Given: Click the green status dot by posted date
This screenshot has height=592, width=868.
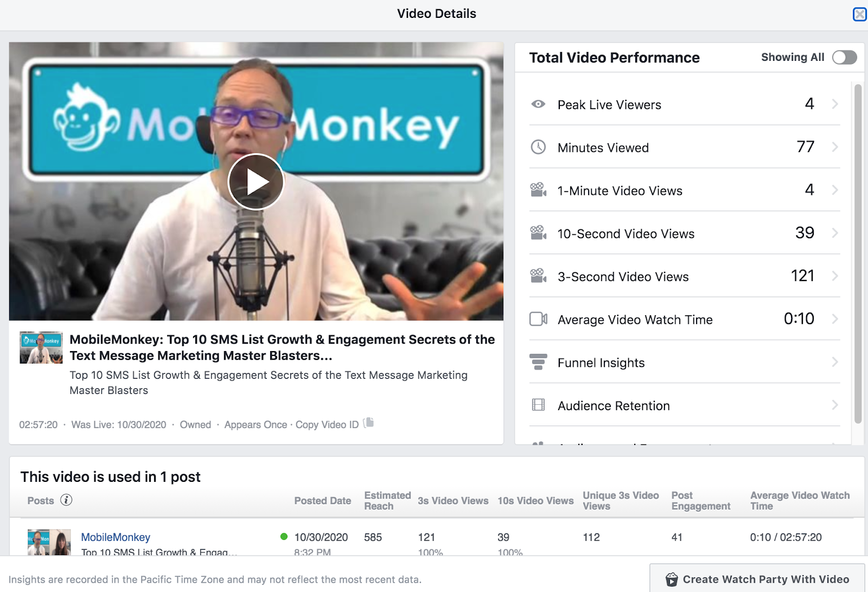Looking at the screenshot, I should click(x=284, y=537).
